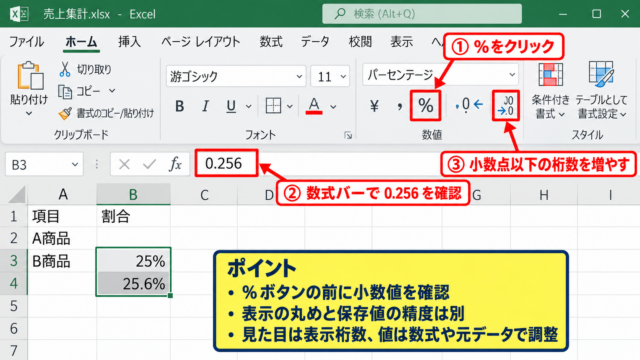Screen dimensions: 640x360
Task: Select column B header
Action: pyautogui.click(x=133, y=195)
